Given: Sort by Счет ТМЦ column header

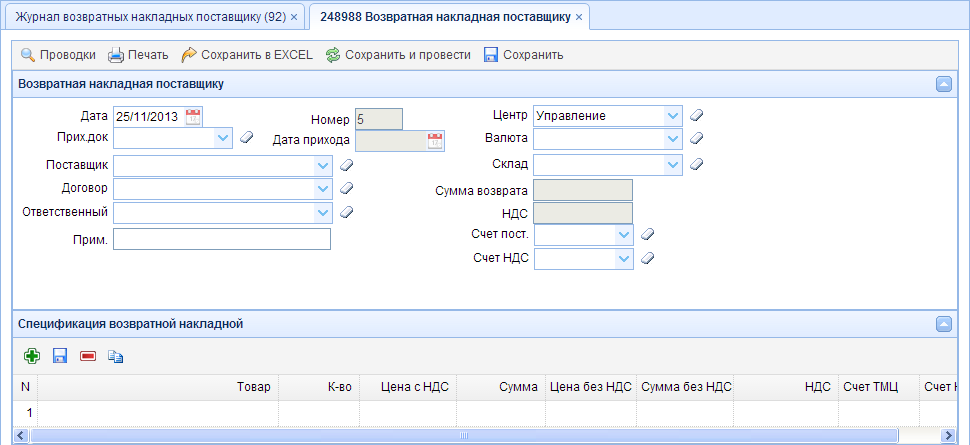Looking at the screenshot, I should [x=878, y=387].
